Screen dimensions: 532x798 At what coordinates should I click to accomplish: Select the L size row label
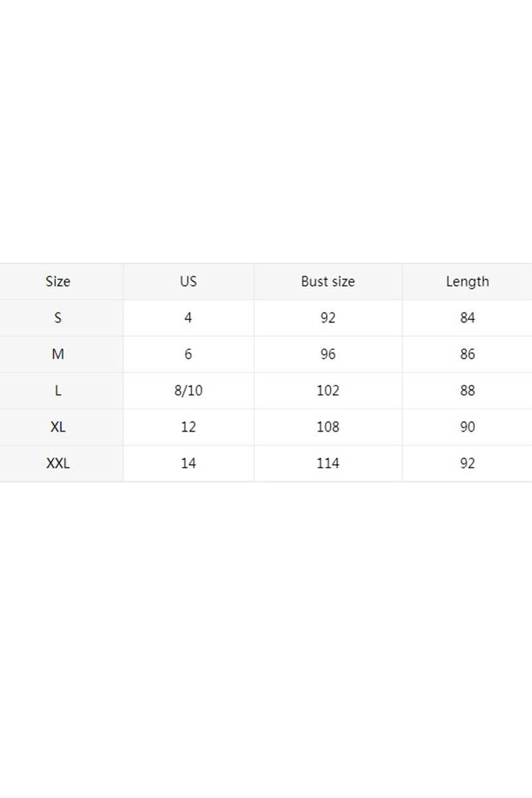(58, 391)
